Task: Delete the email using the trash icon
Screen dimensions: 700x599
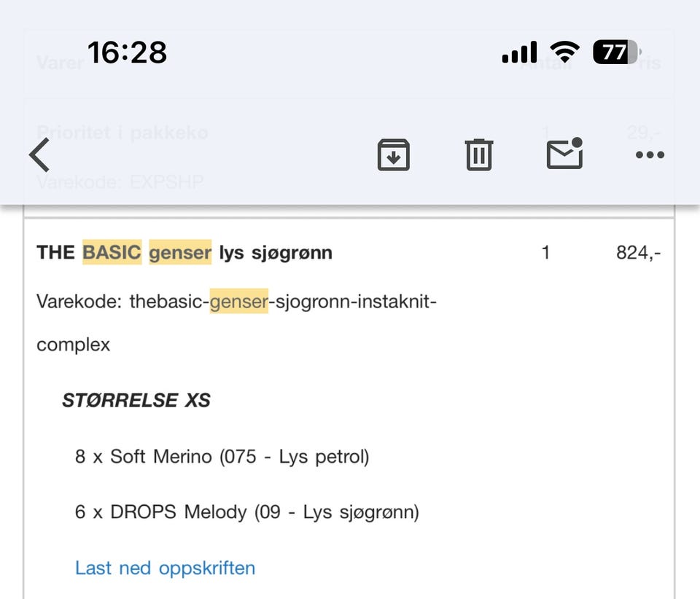Action: [479, 155]
